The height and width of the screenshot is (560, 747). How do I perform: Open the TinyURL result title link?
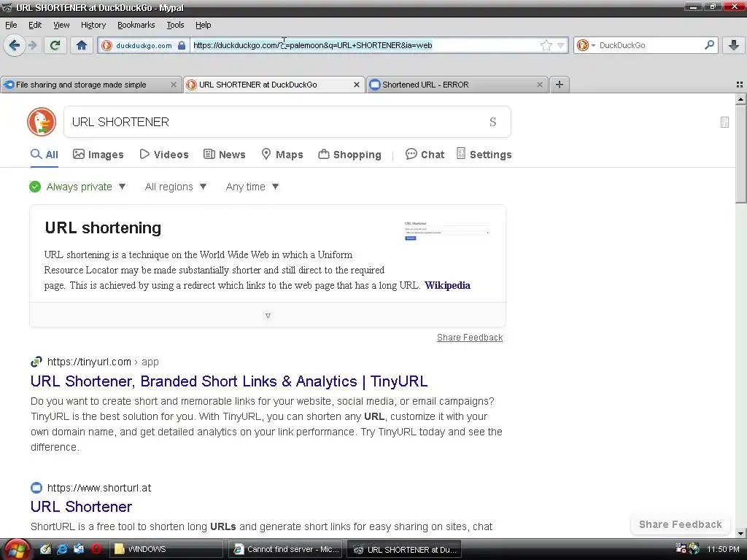229,381
